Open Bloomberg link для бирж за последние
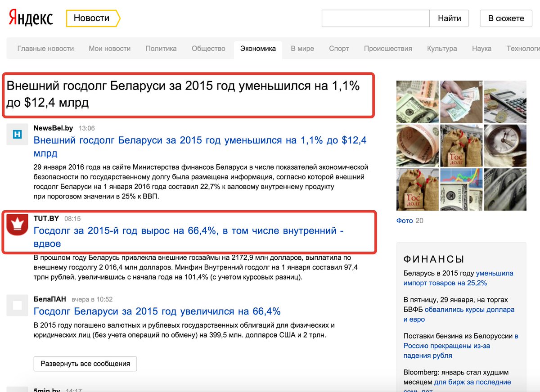The image size is (540, 392). point(472,382)
